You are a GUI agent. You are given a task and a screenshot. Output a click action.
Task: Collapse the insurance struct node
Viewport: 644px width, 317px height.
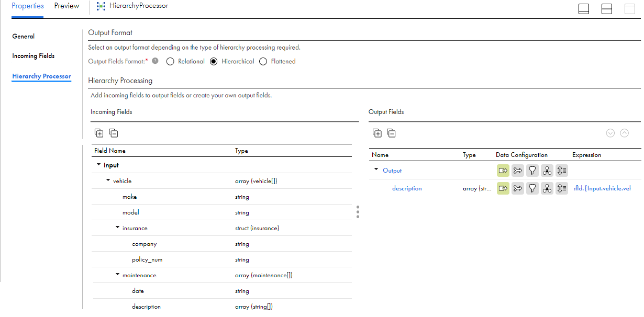(117, 228)
